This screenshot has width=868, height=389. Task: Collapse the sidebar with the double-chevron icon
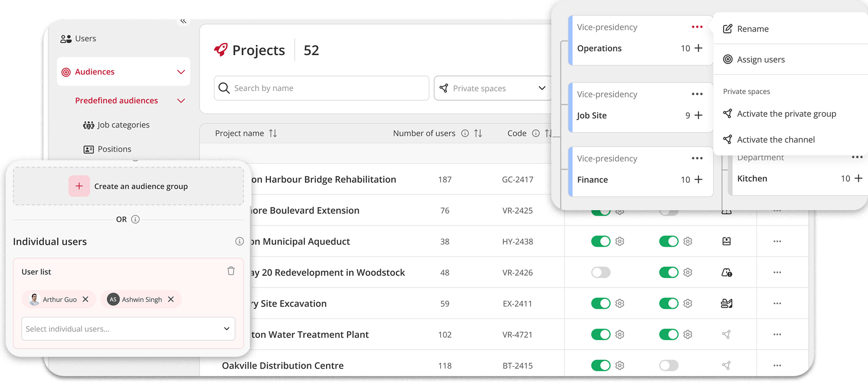[x=183, y=21]
